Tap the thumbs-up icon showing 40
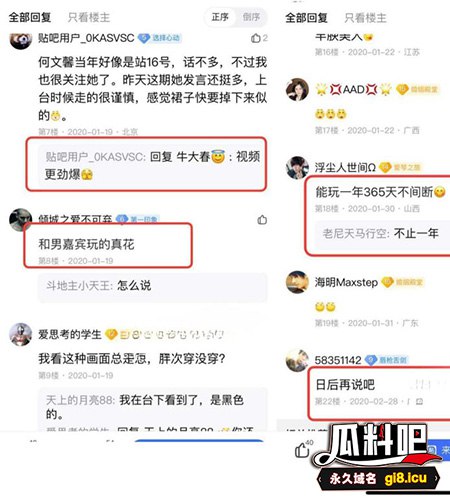Screen dimensions: 450x500 [301, 450]
